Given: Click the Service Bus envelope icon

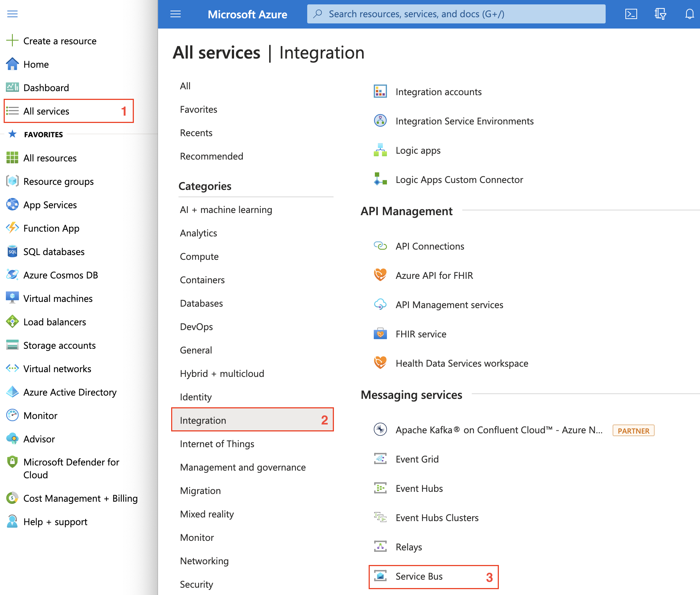Looking at the screenshot, I should pyautogui.click(x=380, y=576).
